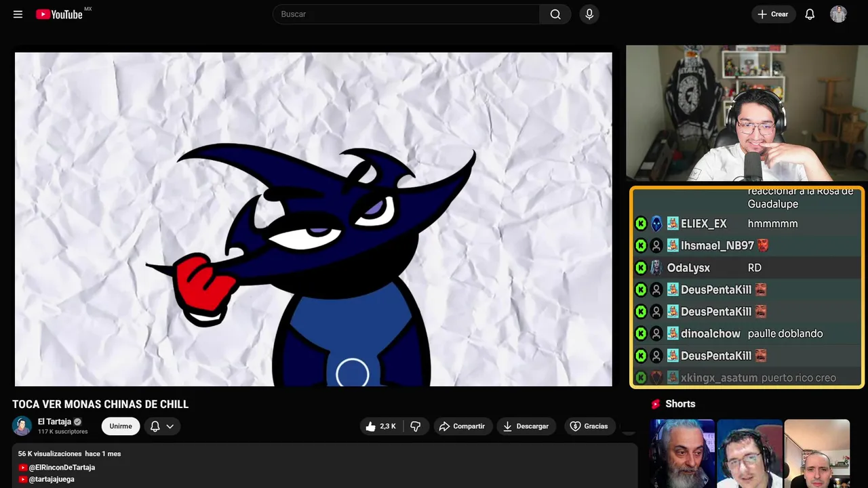Viewport: 868px width, 488px height.
Task: Open third Shorts thumbnail
Action: click(x=816, y=453)
